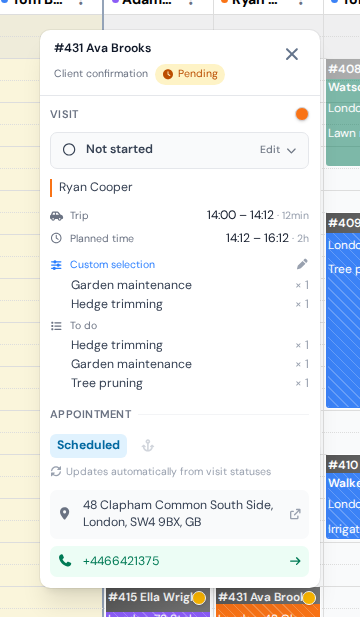The width and height of the screenshot is (360, 617).
Task: Click the Planned time clock icon
Action: tap(57, 238)
